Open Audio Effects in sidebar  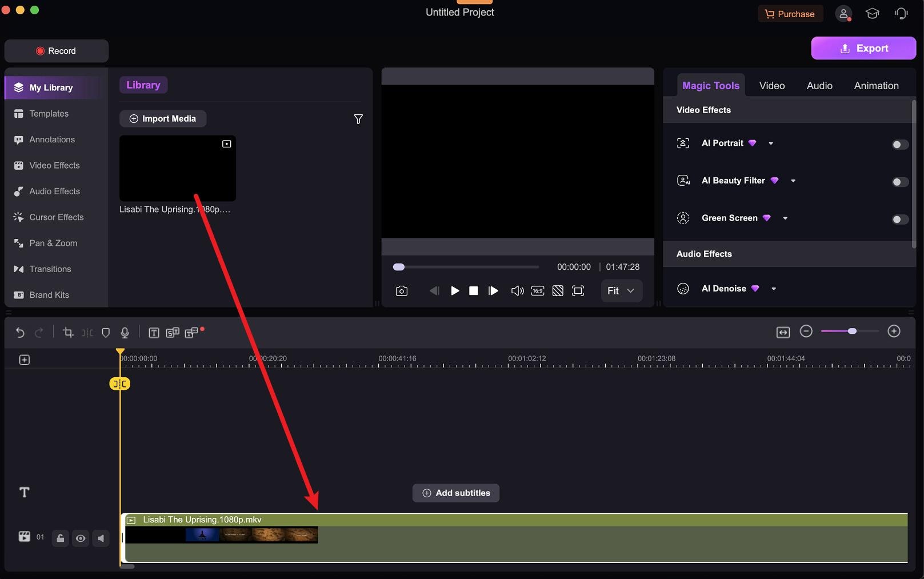coord(56,191)
